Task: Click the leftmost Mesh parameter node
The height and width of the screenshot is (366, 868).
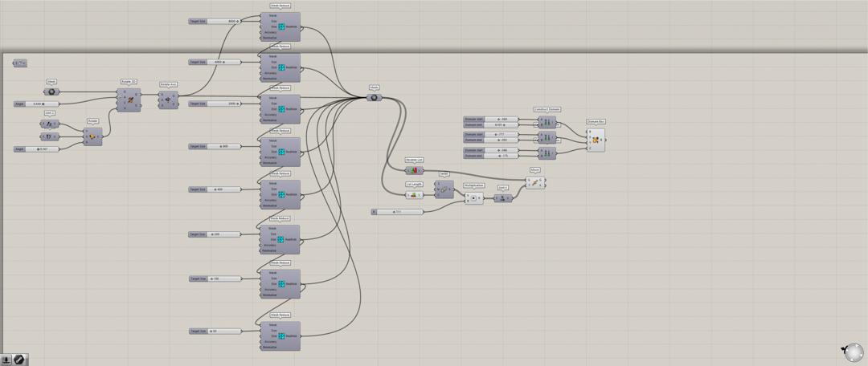Action: (x=51, y=91)
